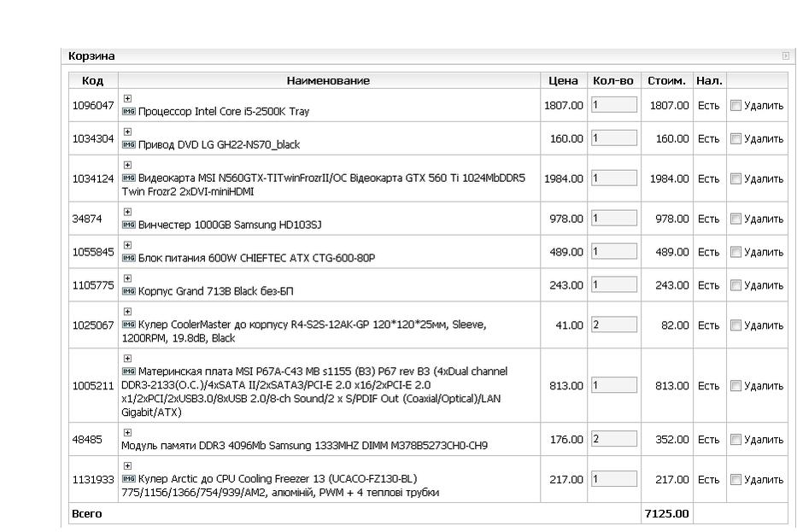Click quantity field for DVD LG drive
The image size is (797, 532).
pos(614,137)
